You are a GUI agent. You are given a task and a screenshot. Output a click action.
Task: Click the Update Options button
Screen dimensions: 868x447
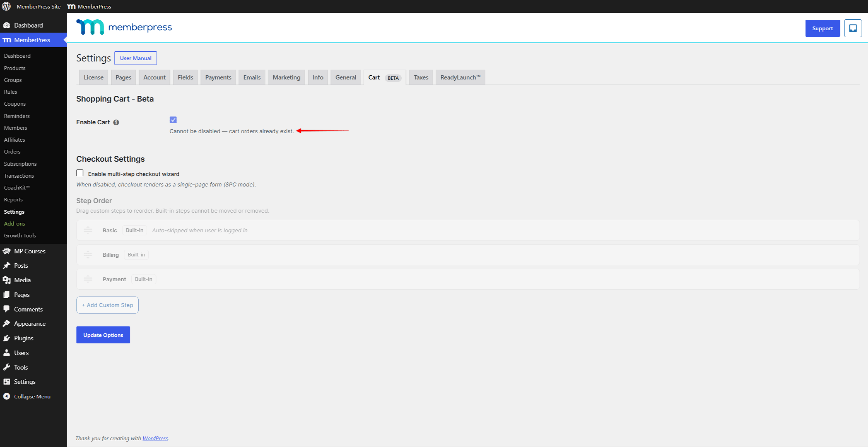[103, 335]
